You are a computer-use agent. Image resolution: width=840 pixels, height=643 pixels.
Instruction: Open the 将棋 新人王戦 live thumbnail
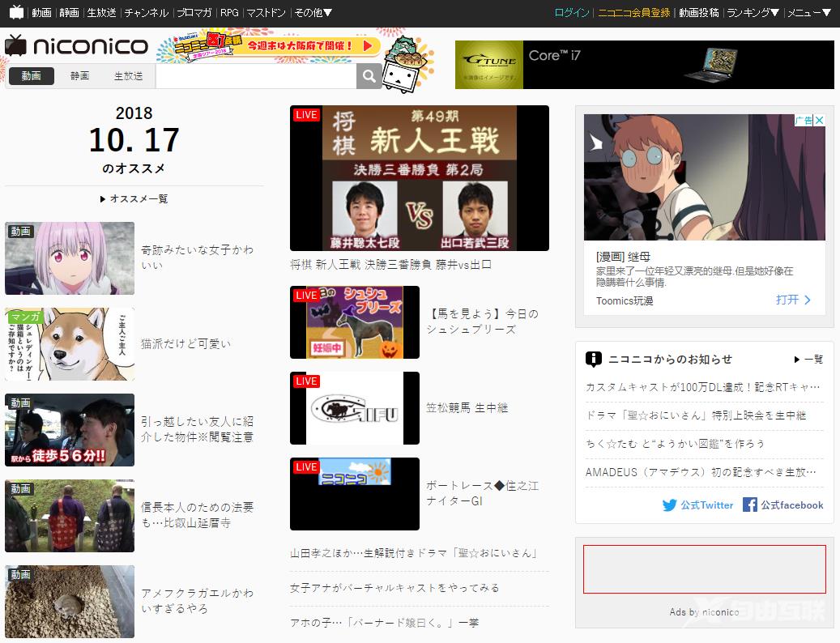point(420,178)
